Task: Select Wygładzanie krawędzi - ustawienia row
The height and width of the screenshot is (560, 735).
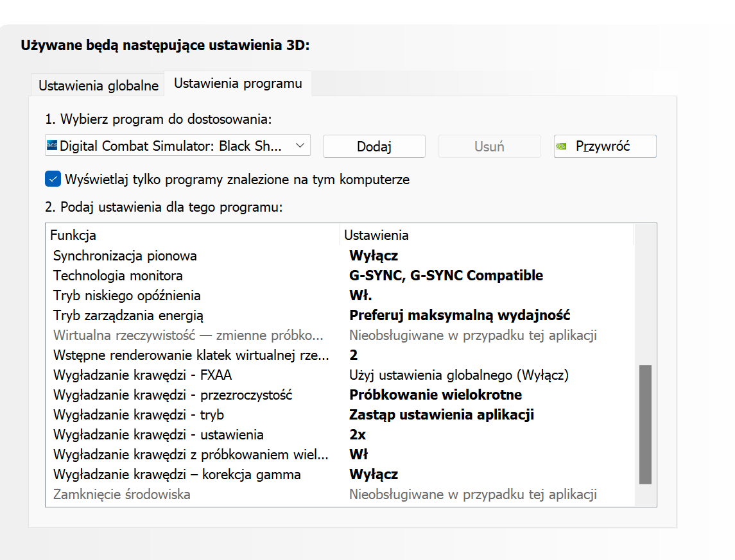Action: point(340,434)
